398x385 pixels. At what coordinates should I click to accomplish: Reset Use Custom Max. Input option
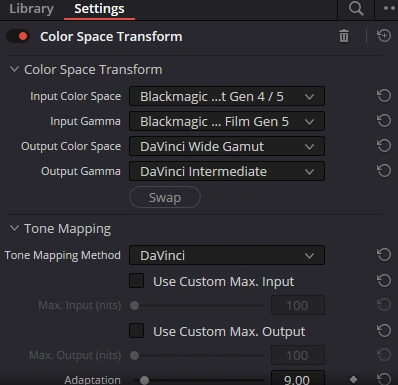pos(384,281)
